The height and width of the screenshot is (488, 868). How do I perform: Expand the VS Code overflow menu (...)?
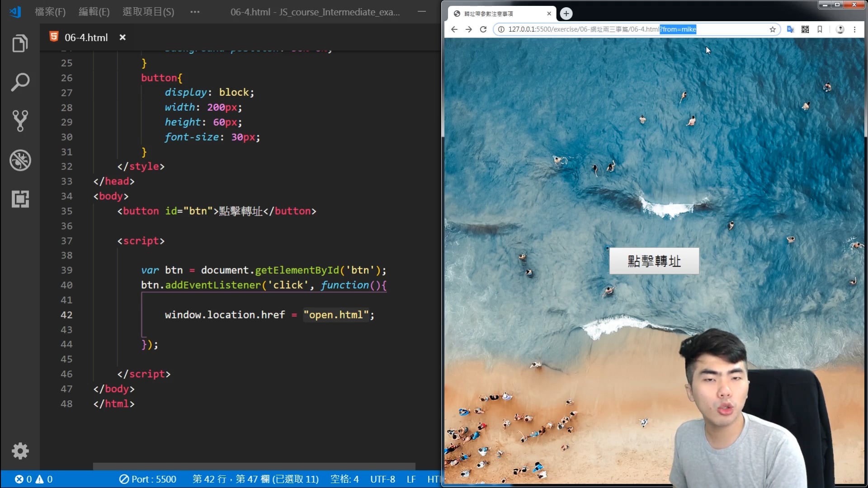pos(195,12)
